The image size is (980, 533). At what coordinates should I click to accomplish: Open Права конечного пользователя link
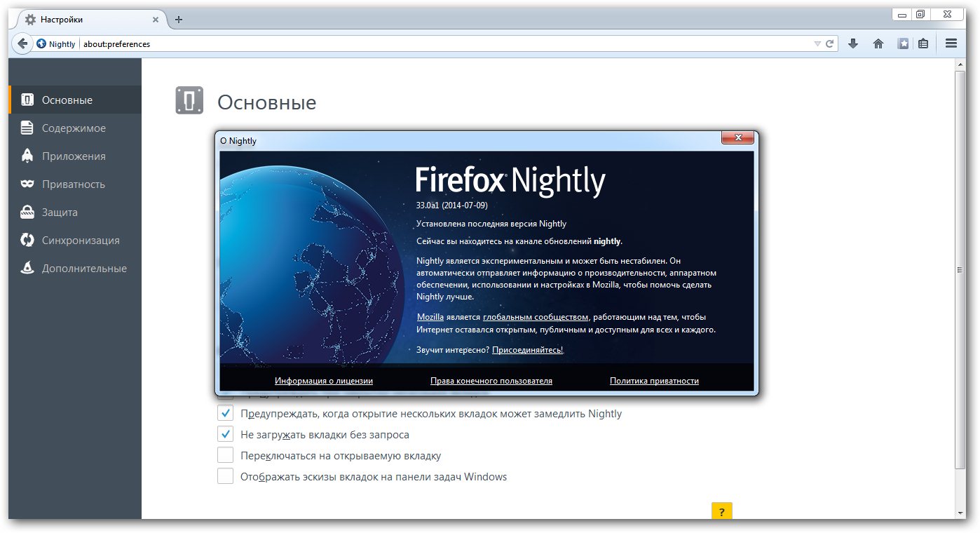491,381
